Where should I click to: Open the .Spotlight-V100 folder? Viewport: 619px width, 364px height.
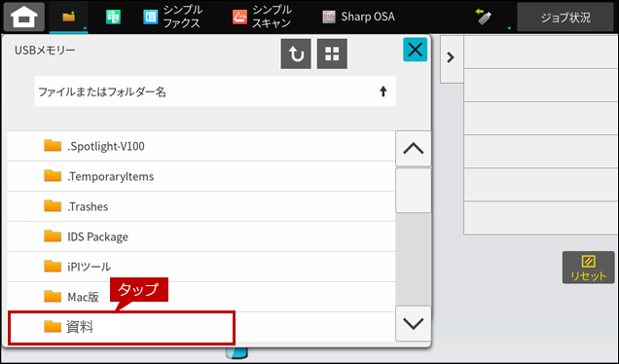[201, 146]
